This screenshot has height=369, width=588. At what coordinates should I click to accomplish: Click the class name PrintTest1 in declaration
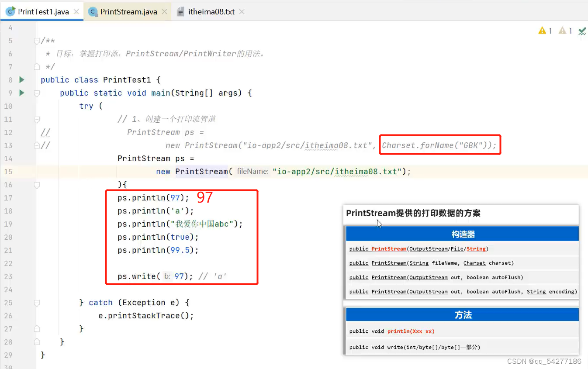coord(127,80)
